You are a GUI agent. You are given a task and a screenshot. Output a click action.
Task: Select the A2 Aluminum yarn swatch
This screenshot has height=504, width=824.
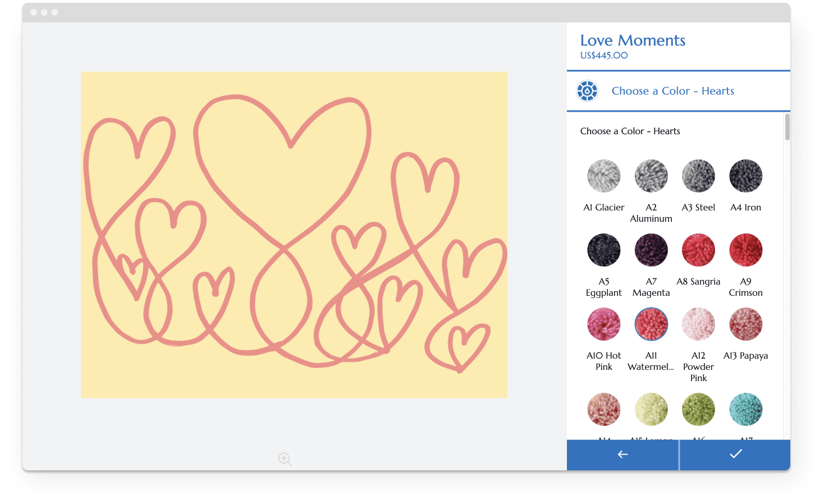tap(651, 176)
